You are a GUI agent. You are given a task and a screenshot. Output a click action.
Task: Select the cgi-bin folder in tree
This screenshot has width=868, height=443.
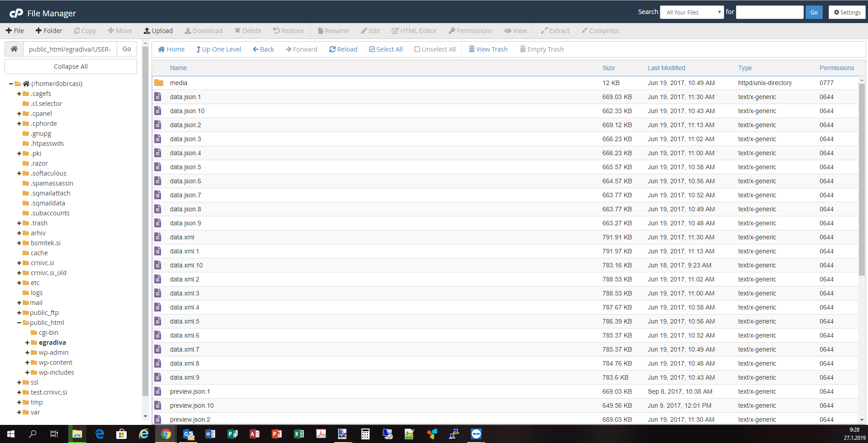[48, 333]
